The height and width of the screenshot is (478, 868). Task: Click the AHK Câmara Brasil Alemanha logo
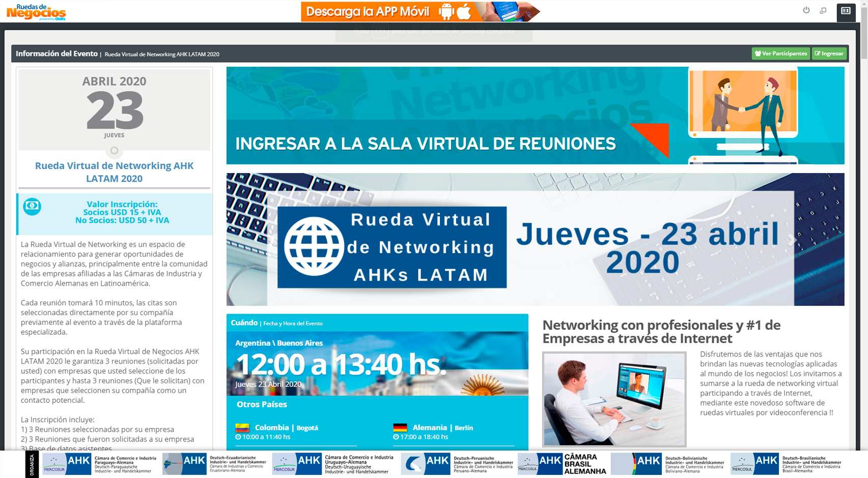pos(562,464)
